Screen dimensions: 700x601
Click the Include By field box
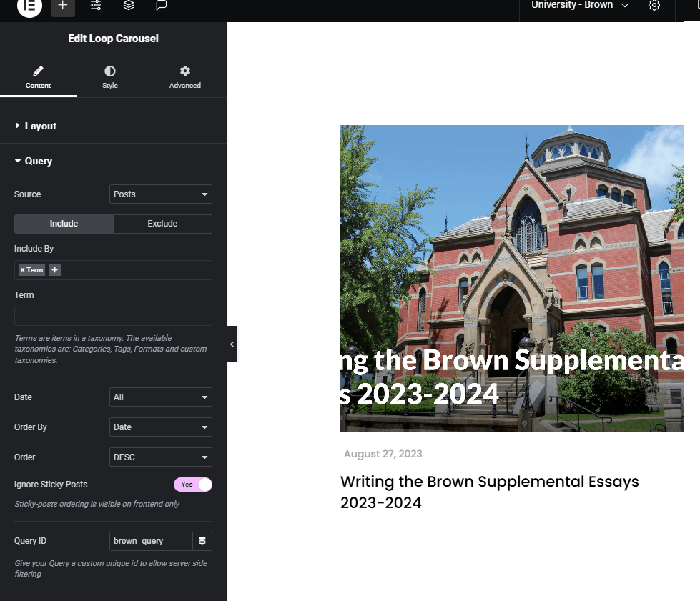coord(113,270)
